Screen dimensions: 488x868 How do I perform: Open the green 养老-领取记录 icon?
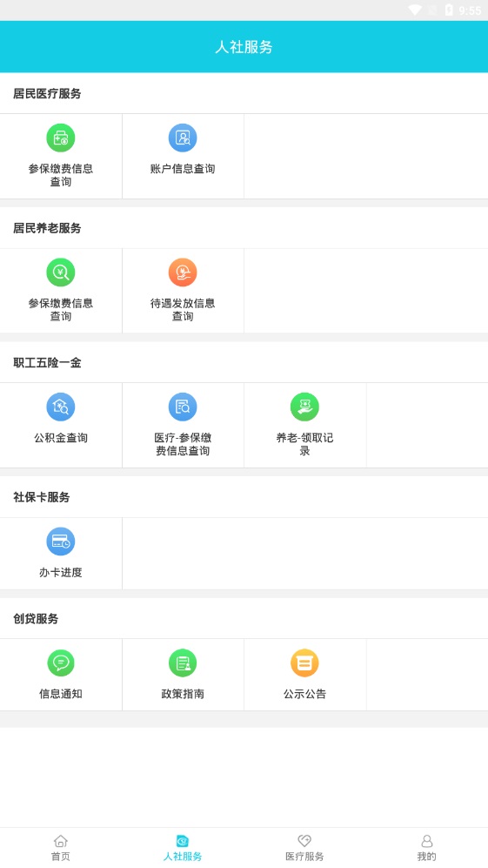coord(304,407)
